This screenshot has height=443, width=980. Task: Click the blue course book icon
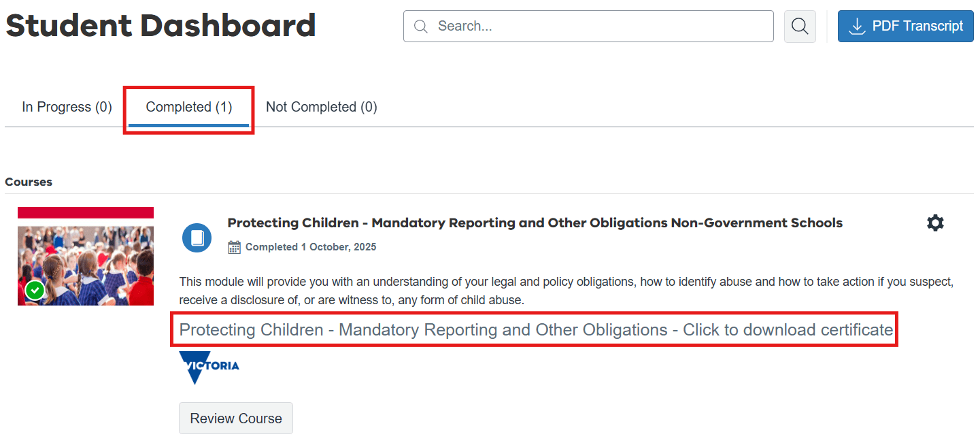[197, 237]
